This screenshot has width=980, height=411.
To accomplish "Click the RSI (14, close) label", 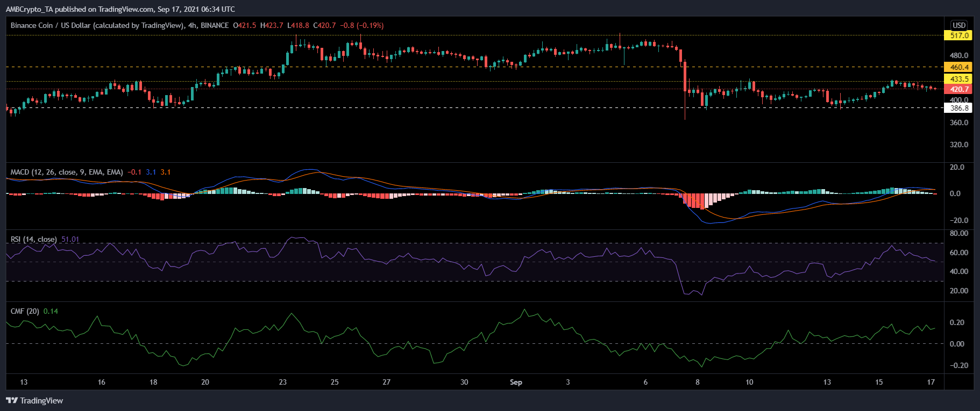I will [33, 239].
